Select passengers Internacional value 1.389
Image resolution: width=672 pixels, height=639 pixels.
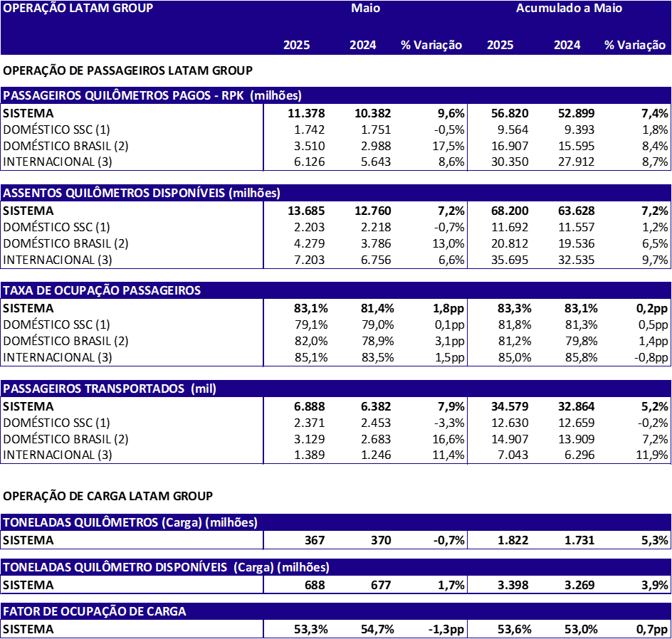tap(310, 455)
